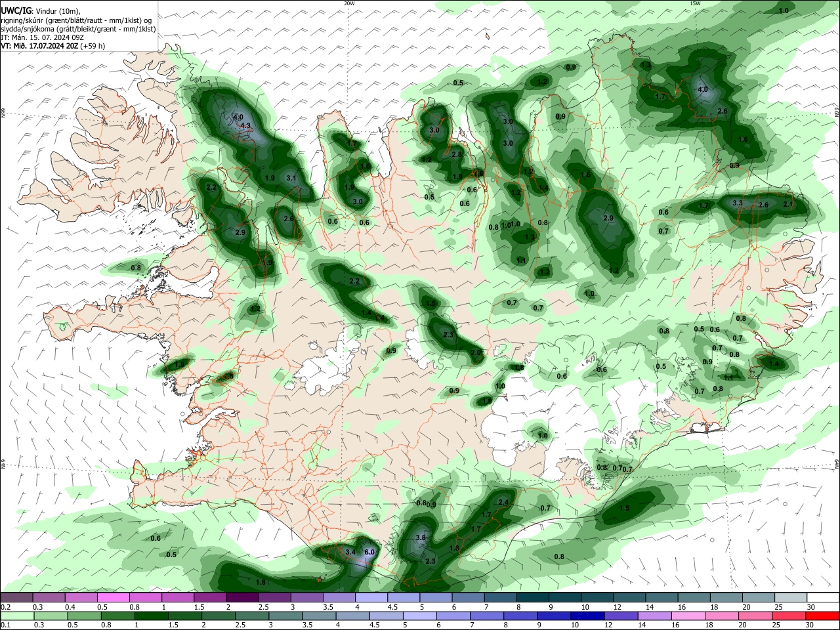Image resolution: width=840 pixels, height=630 pixels.
Task: Select the 3.3 value in the east
Action: (738, 203)
